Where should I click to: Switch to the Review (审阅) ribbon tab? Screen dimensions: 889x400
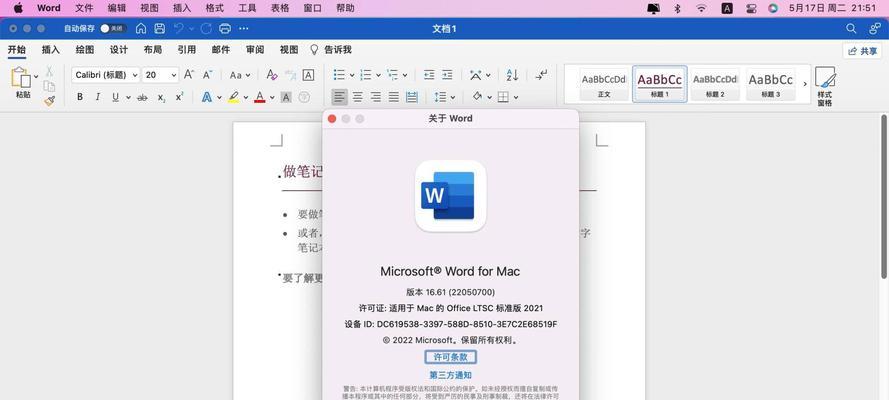[x=255, y=50]
